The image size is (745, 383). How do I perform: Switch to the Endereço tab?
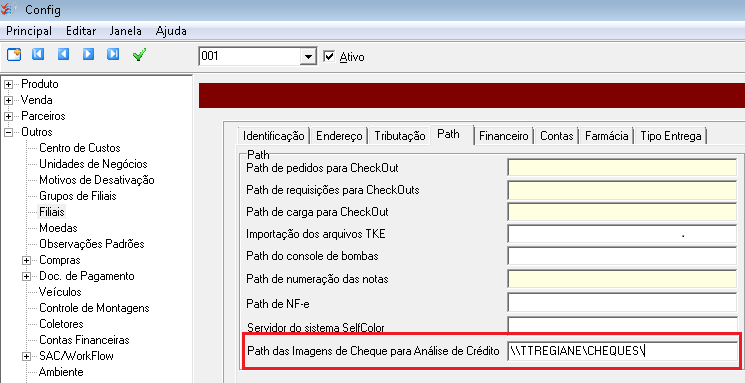tap(339, 136)
